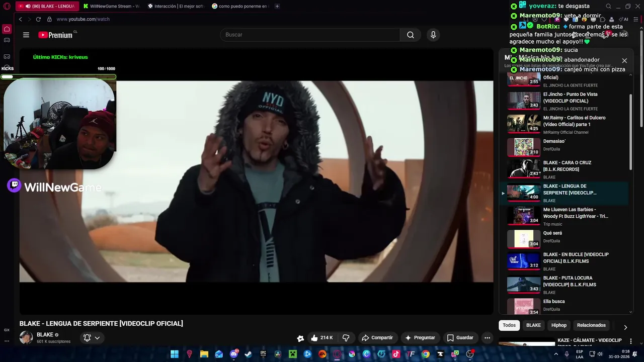Image resolution: width=644 pixels, height=362 pixels.
Task: Expand notification options chevron next to bell
Action: point(97,338)
